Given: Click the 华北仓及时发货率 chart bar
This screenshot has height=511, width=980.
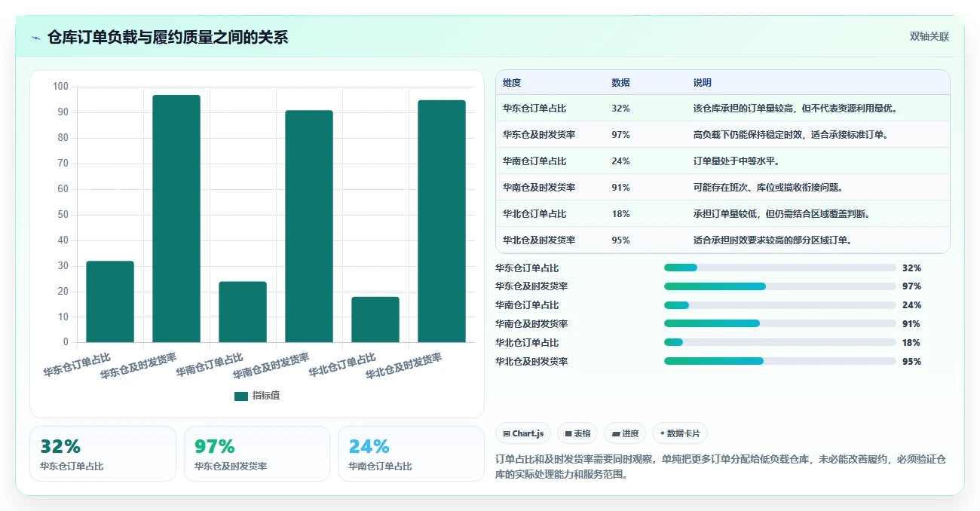Looking at the screenshot, I should coord(442,221).
